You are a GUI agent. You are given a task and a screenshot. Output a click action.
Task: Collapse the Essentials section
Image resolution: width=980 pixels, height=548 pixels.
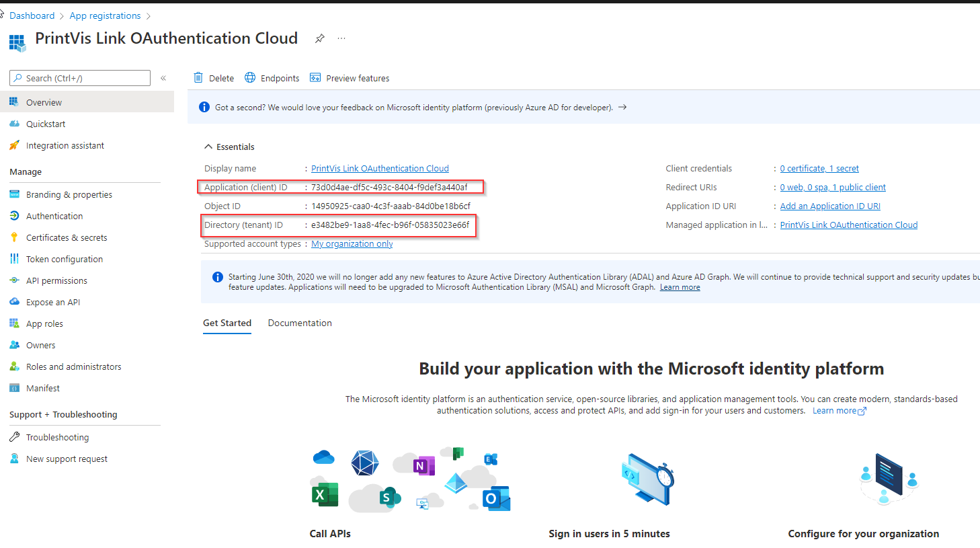(x=208, y=147)
